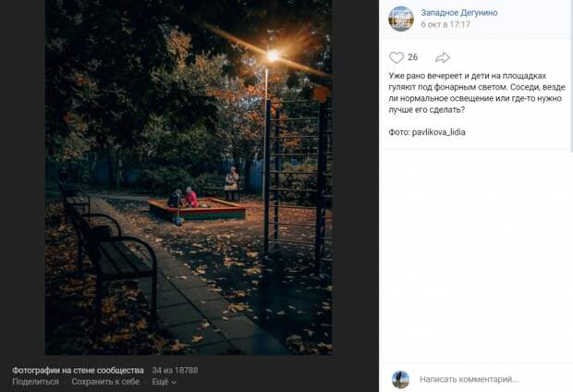The width and height of the screenshot is (573, 392).
Task: Click Поделиться below the photo
Action: 35,382
